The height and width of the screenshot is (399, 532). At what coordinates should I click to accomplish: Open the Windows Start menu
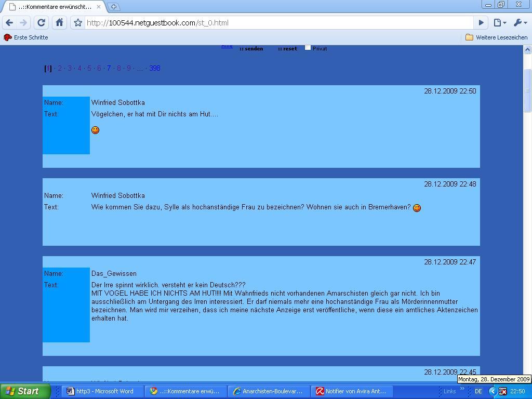coord(24,391)
